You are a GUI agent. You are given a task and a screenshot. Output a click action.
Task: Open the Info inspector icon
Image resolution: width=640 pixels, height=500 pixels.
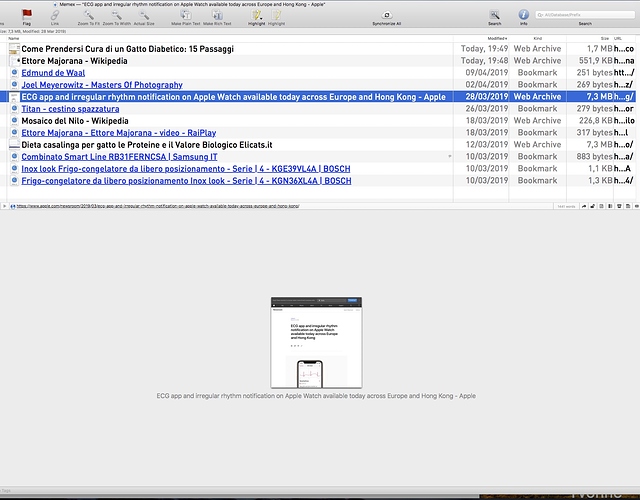523,15
